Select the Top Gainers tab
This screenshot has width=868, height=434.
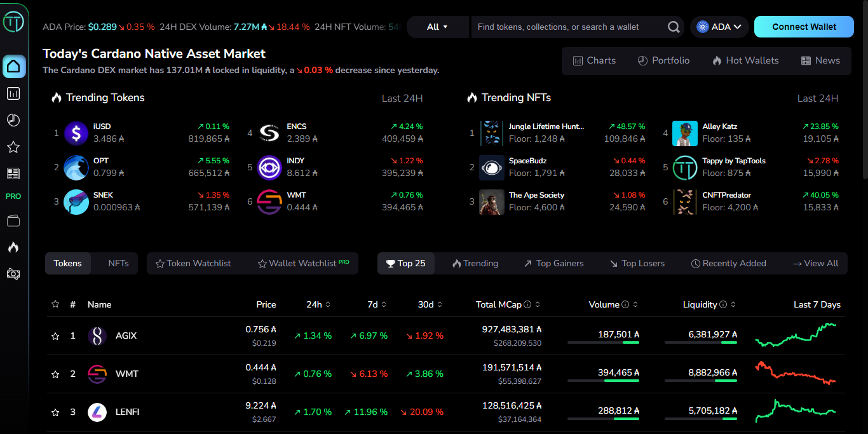coord(553,263)
